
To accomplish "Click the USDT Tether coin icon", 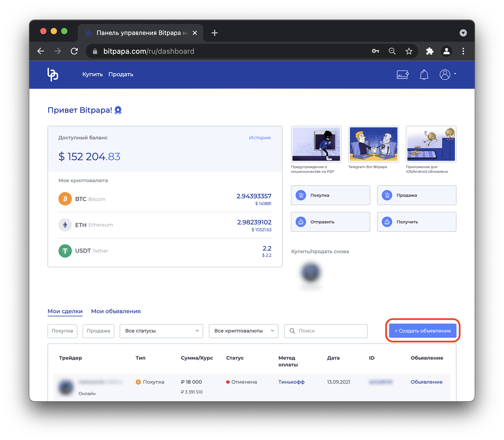I will 65,251.
